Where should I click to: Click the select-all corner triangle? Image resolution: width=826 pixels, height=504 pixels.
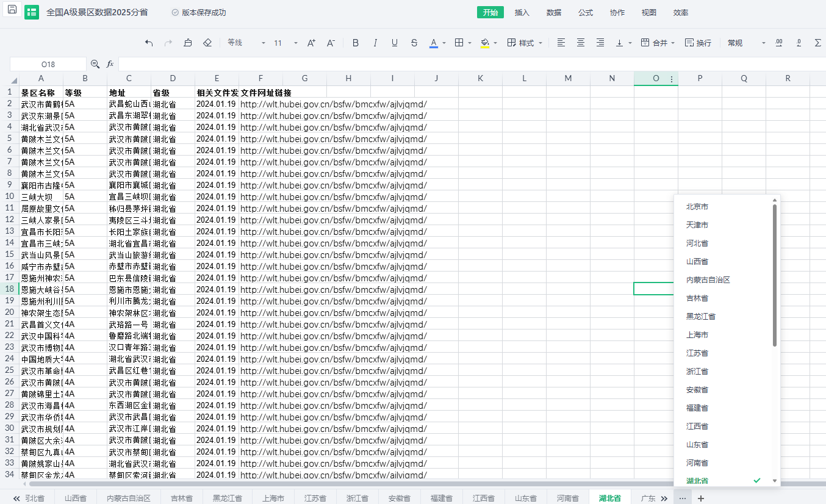coord(15,80)
